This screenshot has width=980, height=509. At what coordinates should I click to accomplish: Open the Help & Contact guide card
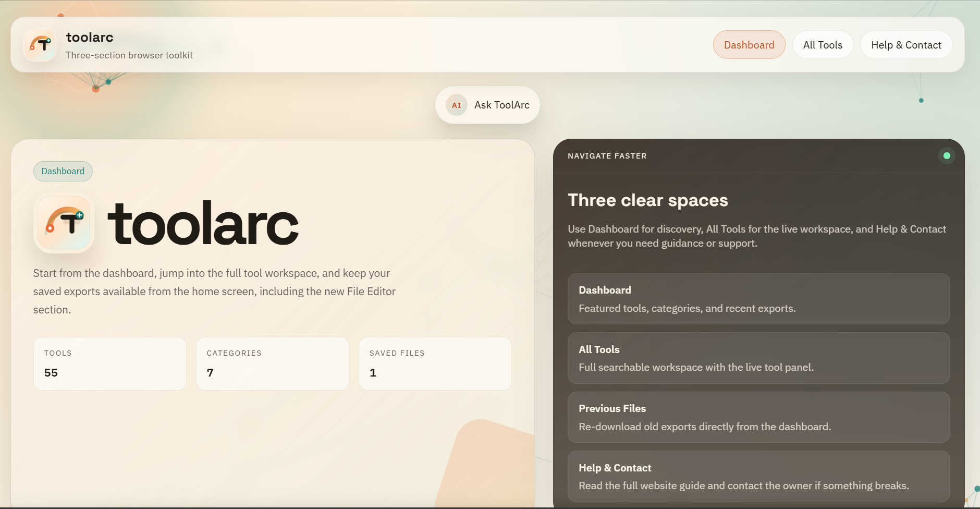click(x=758, y=476)
